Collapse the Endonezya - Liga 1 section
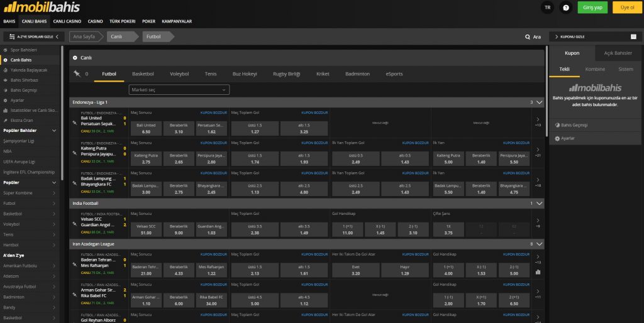This screenshot has width=644, height=323. click(539, 102)
